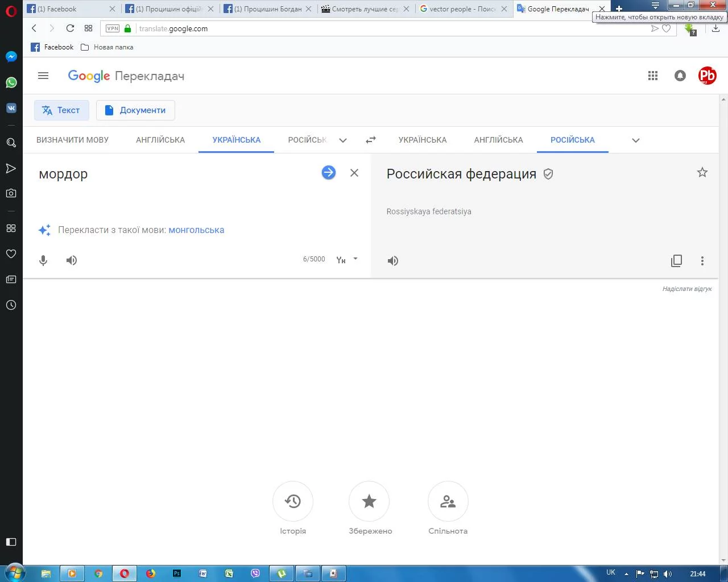The image size is (728, 582).
Task: Play translated text audio
Action: (392, 260)
